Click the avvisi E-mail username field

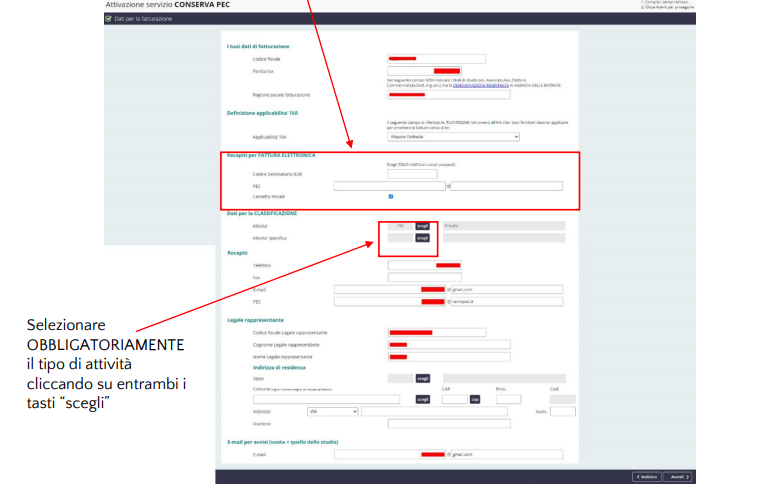click(390, 455)
